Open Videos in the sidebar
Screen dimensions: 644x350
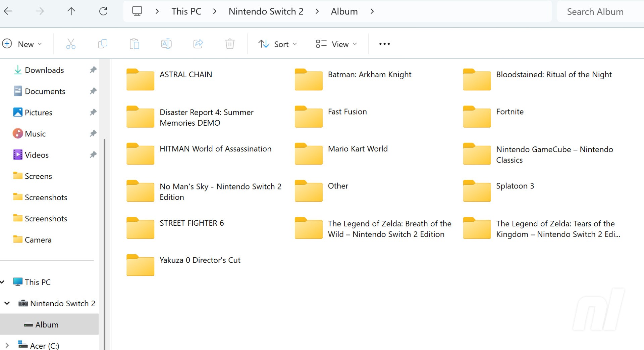[37, 155]
